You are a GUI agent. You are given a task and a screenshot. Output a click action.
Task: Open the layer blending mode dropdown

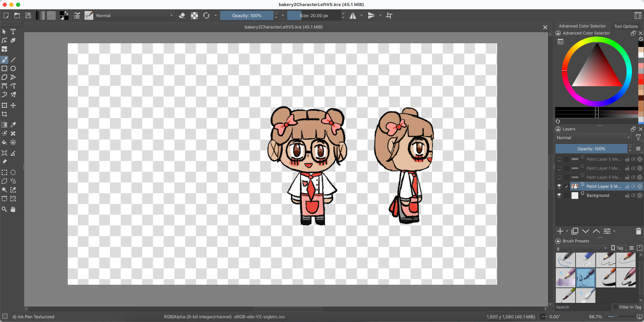point(594,138)
